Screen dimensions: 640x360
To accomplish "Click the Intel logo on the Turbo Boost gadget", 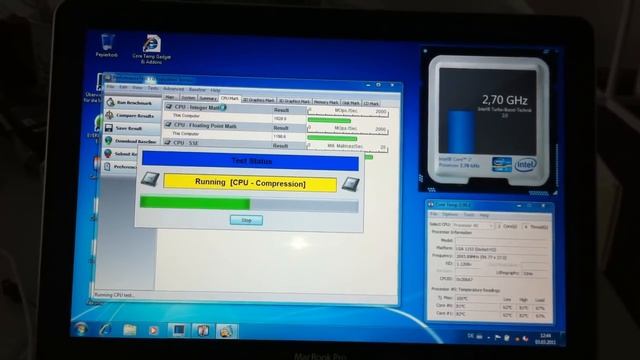I will (x=525, y=165).
